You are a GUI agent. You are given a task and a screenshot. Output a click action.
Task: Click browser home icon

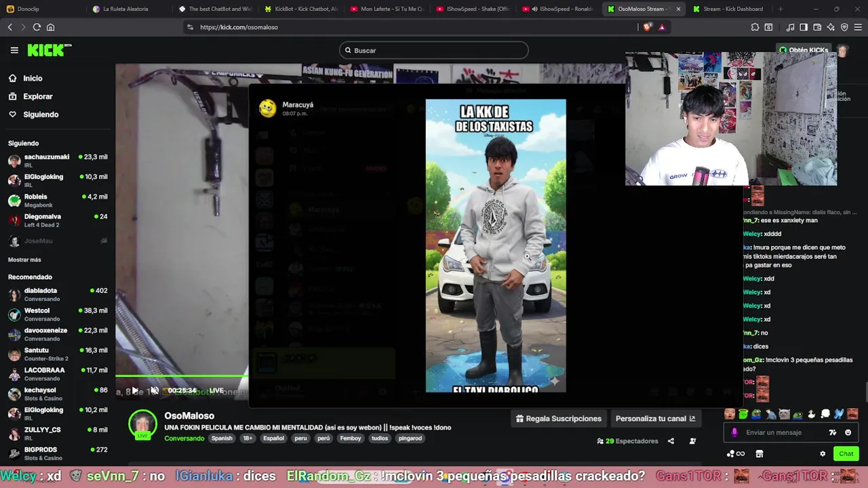[50, 27]
